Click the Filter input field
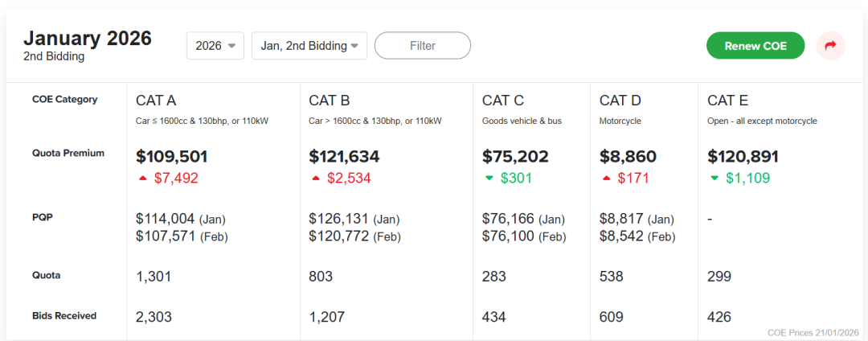This screenshot has height=341, width=868. point(423,46)
